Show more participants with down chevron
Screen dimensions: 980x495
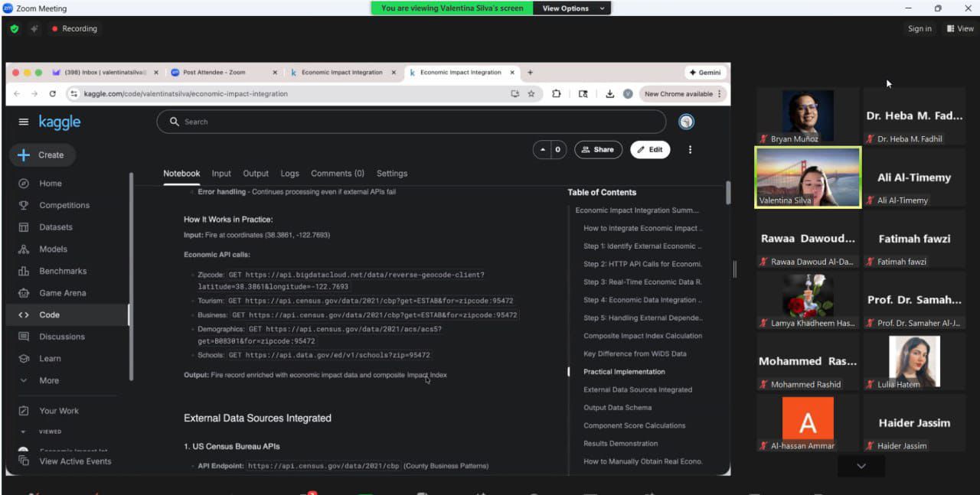(x=861, y=465)
